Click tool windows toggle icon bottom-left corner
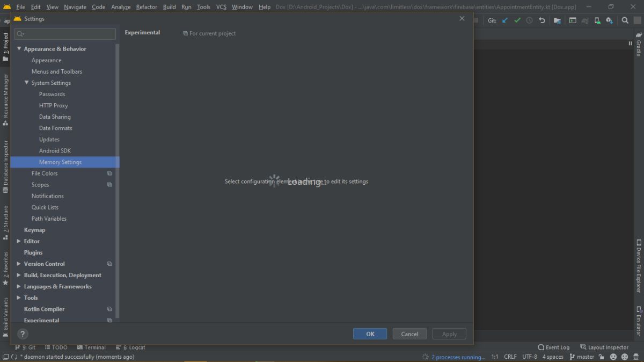Viewport: 644px width, 362px height. (x=5, y=357)
